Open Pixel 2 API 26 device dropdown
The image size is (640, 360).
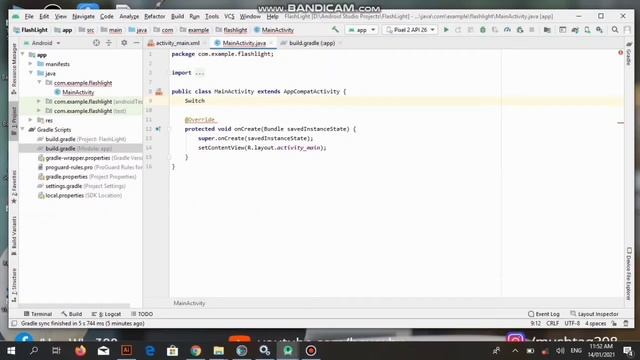click(410, 30)
